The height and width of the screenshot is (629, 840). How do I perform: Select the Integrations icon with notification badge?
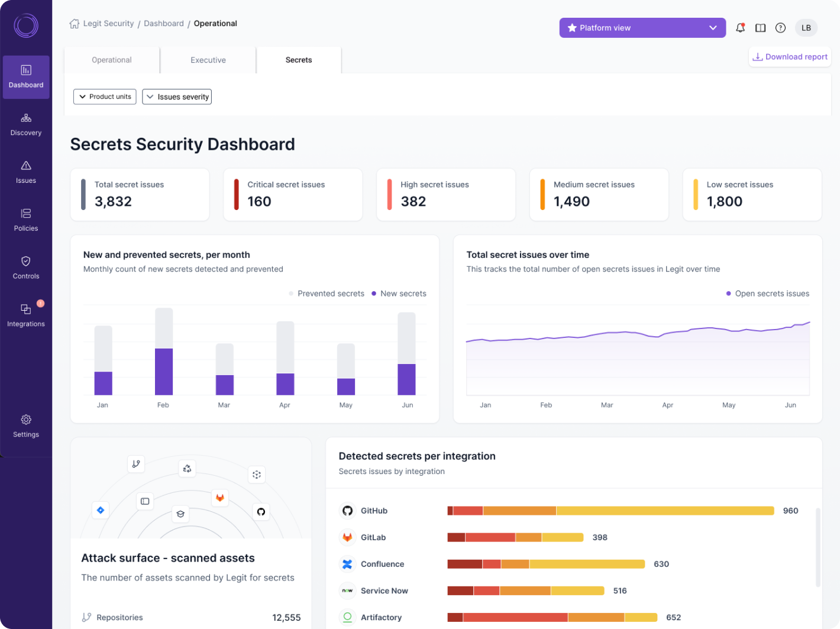click(25, 315)
